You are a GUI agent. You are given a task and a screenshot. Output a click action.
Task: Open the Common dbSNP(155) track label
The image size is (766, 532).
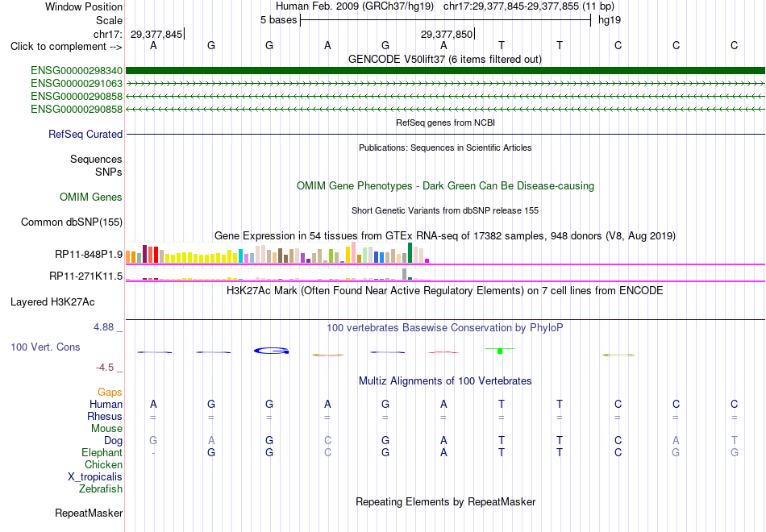pyautogui.click(x=72, y=222)
